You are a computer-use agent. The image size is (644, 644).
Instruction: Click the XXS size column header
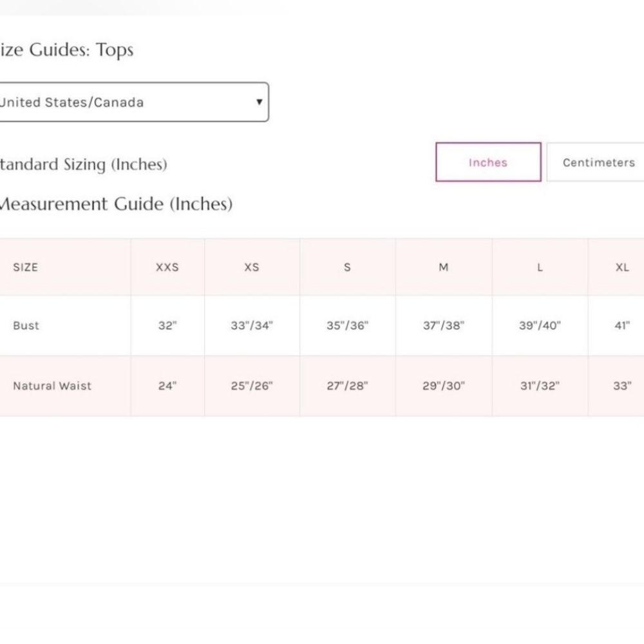coord(167,267)
